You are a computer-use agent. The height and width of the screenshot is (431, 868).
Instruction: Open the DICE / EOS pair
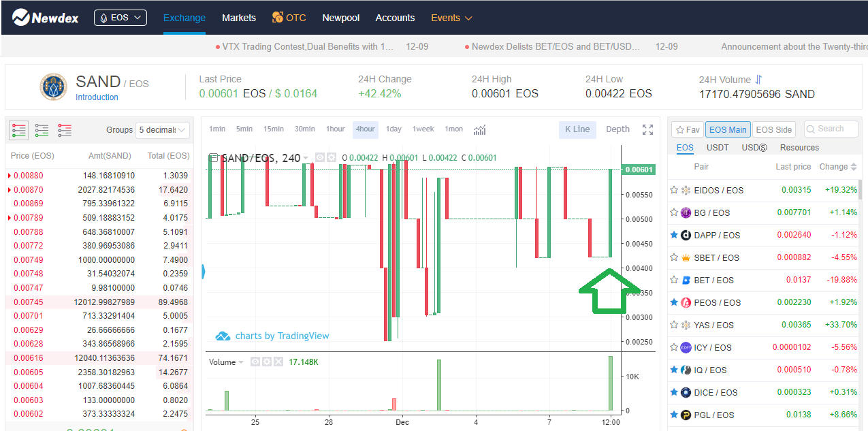[765, 393]
